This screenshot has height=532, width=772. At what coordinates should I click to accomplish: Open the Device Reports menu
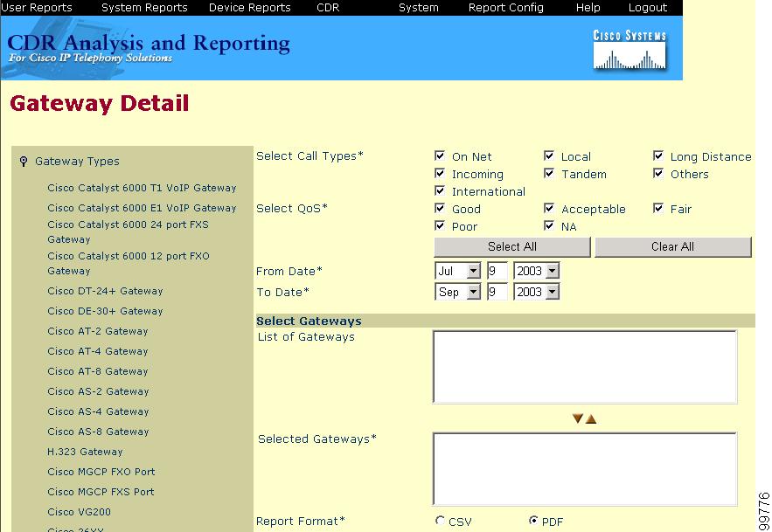pos(250,8)
